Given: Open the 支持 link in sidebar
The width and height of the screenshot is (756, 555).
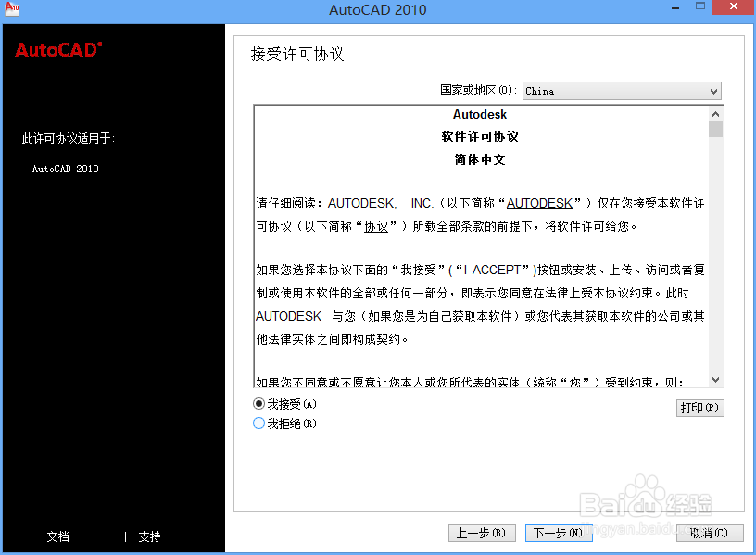Looking at the screenshot, I should 149,536.
